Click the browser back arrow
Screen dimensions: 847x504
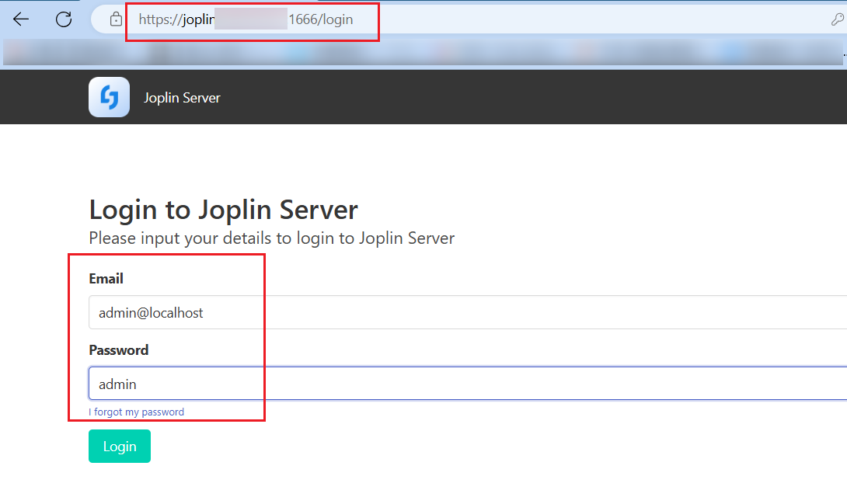click(x=21, y=19)
